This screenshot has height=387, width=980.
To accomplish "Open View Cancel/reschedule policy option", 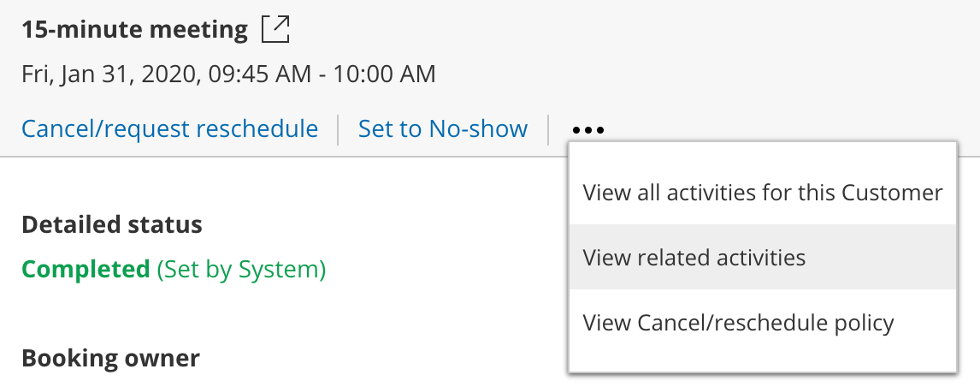I will point(737,323).
